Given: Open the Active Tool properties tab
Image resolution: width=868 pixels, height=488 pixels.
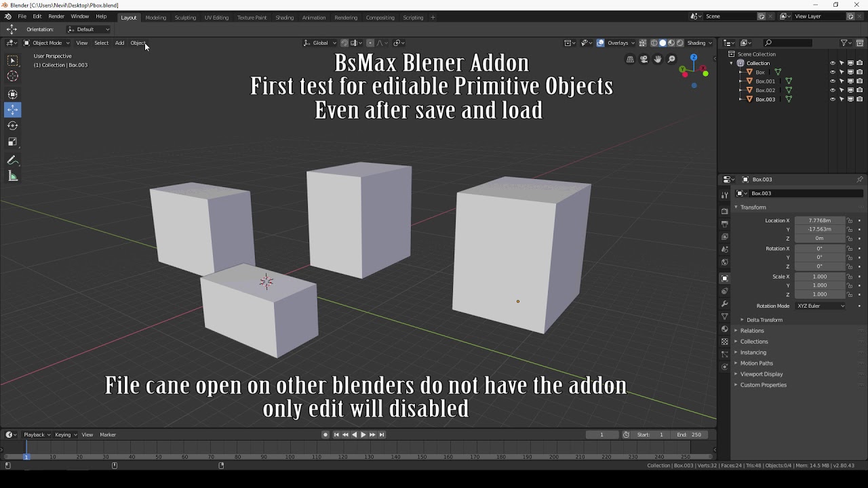Looking at the screenshot, I should [x=725, y=195].
